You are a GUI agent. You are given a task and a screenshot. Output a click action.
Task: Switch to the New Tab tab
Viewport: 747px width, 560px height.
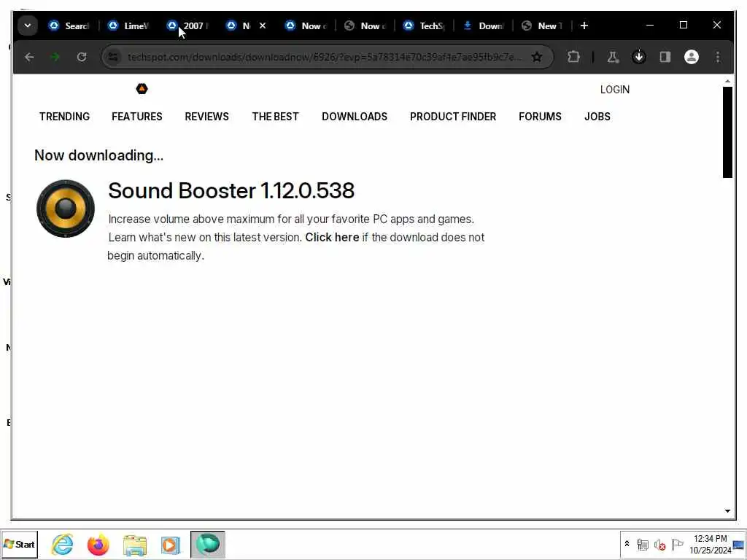pos(542,26)
